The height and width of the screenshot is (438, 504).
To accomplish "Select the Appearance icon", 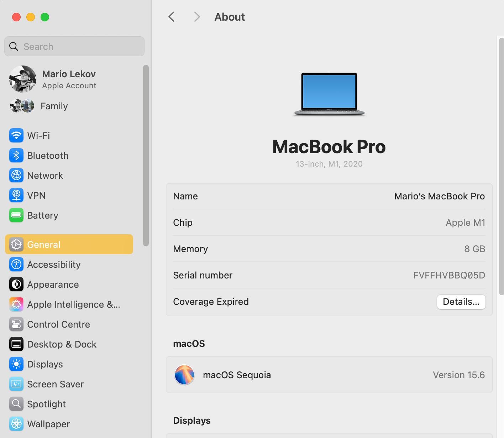I will [x=16, y=285].
